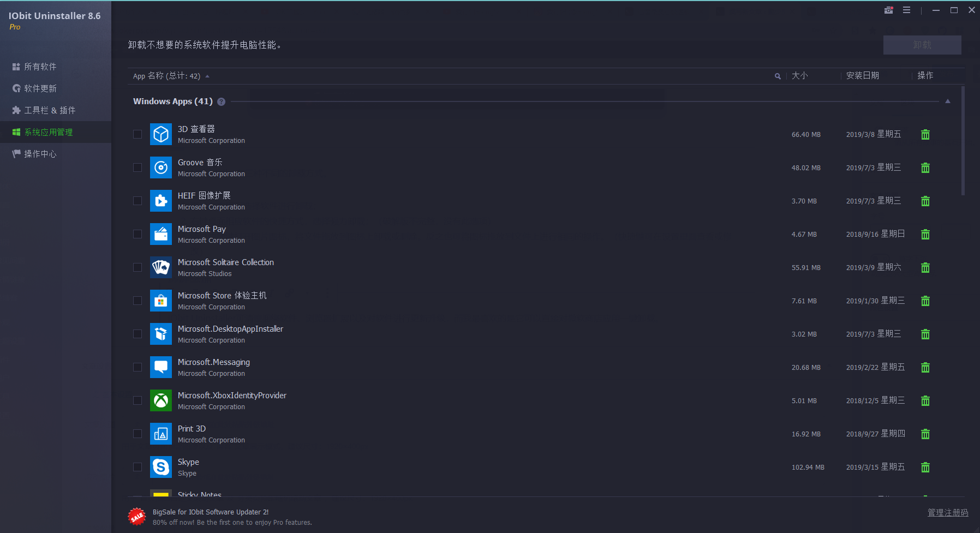Click the 卸载 uninstall button
Viewport: 980px width, 533px height.
point(922,45)
